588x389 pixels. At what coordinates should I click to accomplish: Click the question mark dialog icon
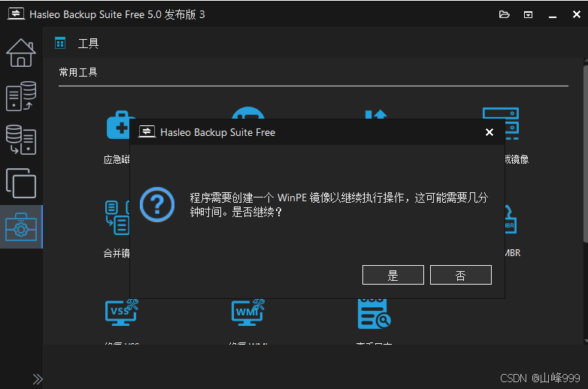[x=157, y=204]
